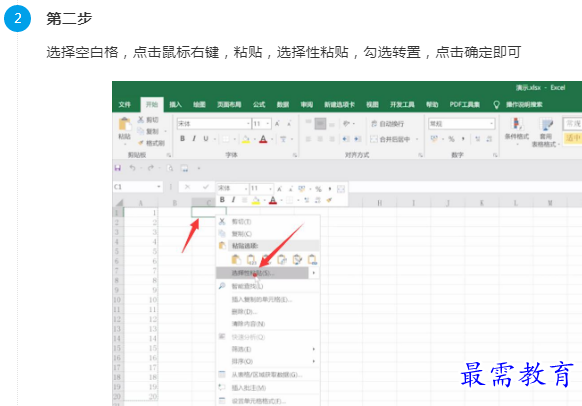Click the Save icon in the quick access toolbar
Viewport: 582px width, 406px height.
pos(118,168)
